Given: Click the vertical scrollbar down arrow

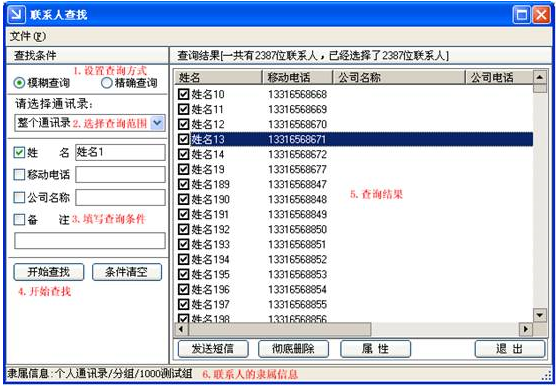Looking at the screenshot, I should (x=540, y=315).
